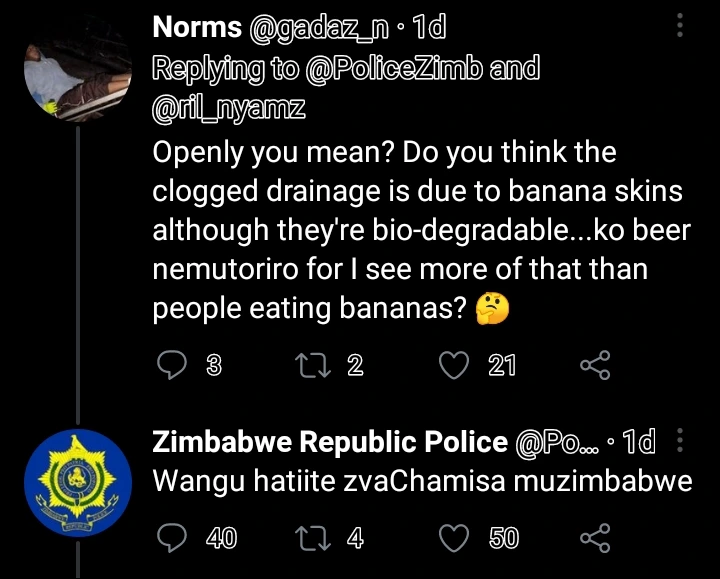Like the Norms tweet about drainage
Screen dimensions: 720x579
tap(456, 366)
